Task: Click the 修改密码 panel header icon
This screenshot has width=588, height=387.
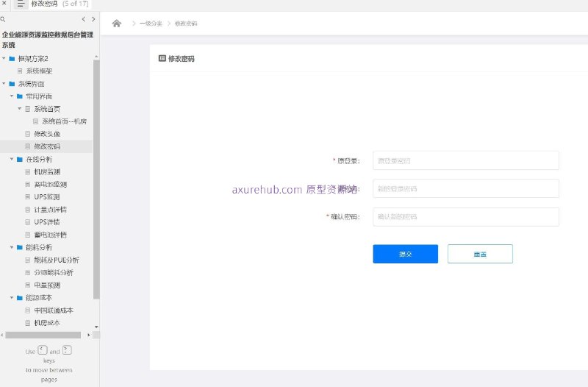Action: [x=162, y=58]
